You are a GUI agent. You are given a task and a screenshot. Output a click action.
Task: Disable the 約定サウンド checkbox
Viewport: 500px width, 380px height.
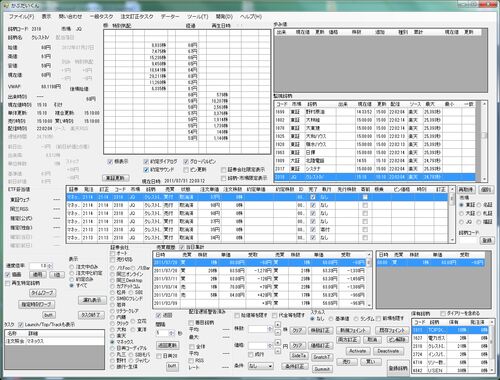[146, 170]
